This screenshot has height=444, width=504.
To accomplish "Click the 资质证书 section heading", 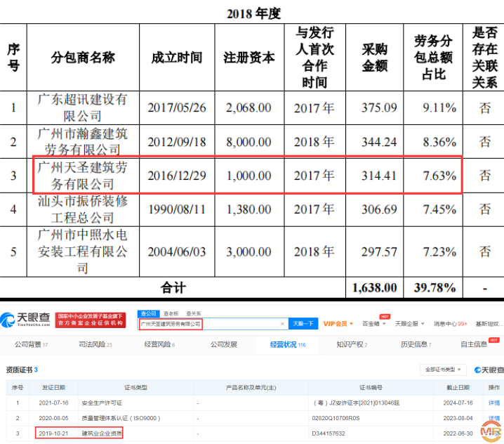I will (x=22, y=370).
